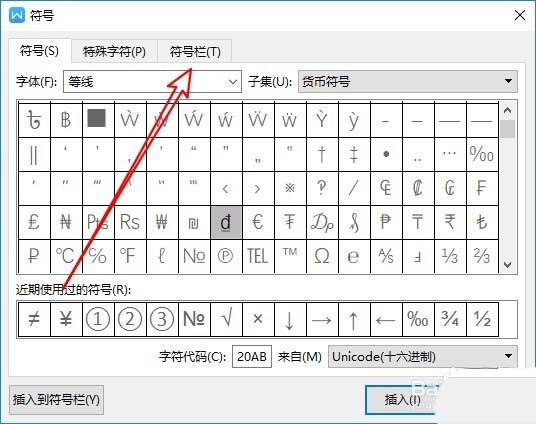Viewport: 536px width, 424px height.
Task: Choose recently used → right arrow
Action: 322,319
